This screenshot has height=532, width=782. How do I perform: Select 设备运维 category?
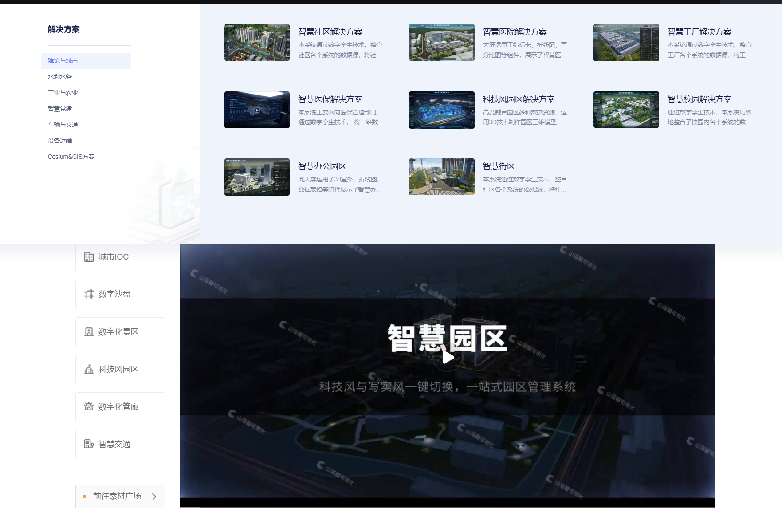[x=60, y=141]
